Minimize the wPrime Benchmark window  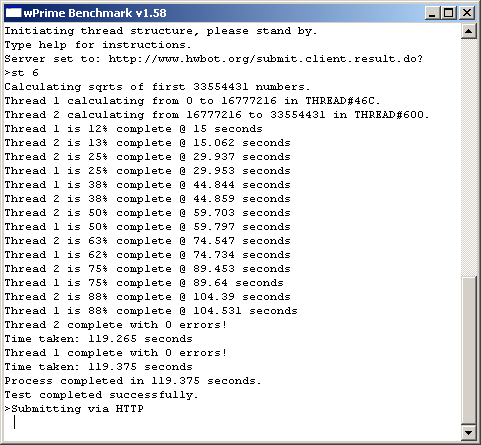(432, 13)
